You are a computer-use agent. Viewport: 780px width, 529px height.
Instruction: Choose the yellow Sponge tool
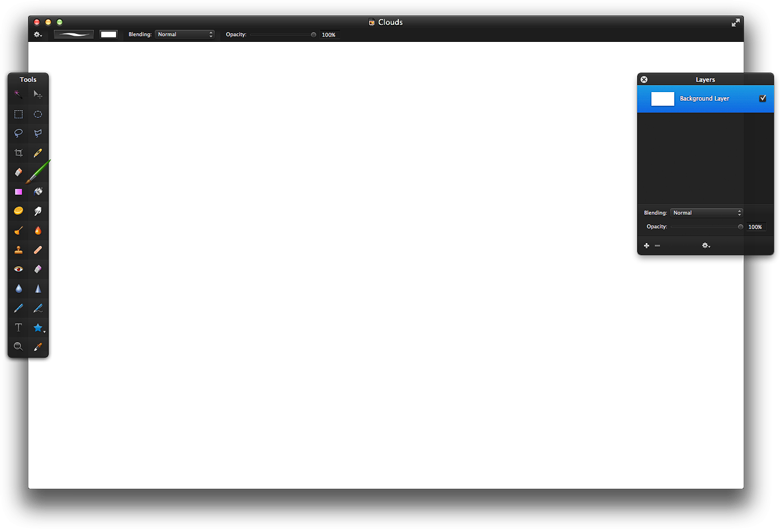[x=18, y=211]
